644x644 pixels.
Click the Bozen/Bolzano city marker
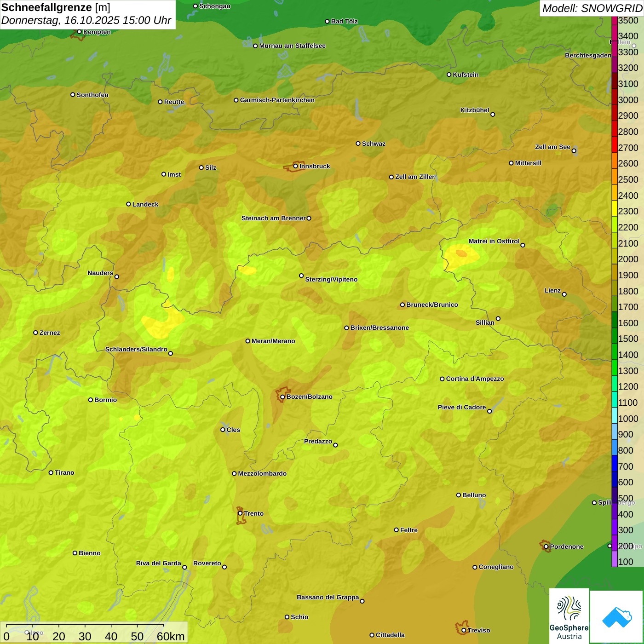(283, 397)
